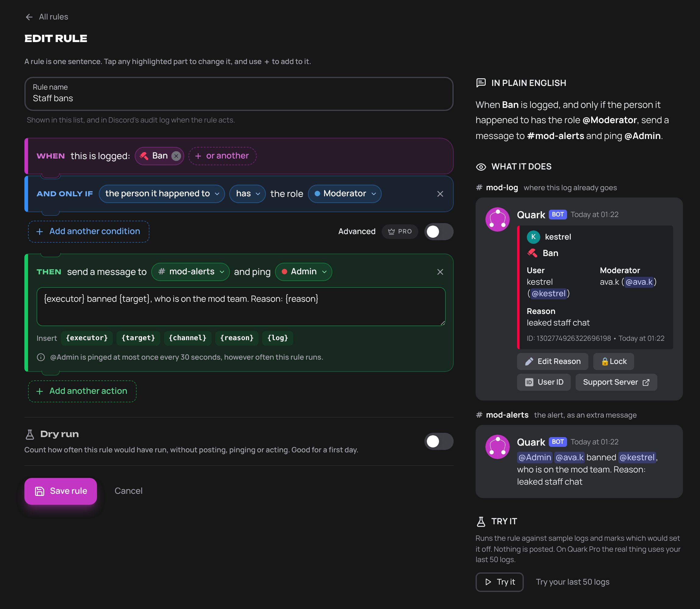Image resolution: width=700 pixels, height=609 pixels.
Task: Insert the {executor} placeholder
Action: pos(87,338)
